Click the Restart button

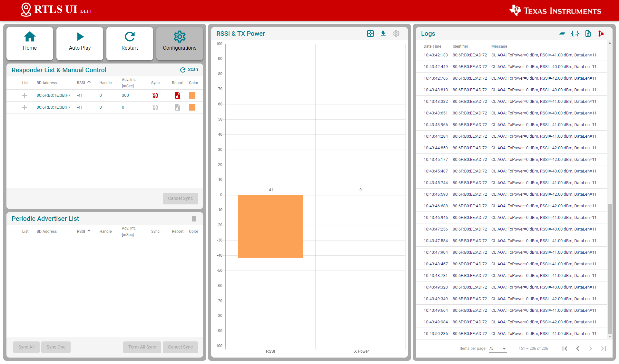pyautogui.click(x=130, y=43)
